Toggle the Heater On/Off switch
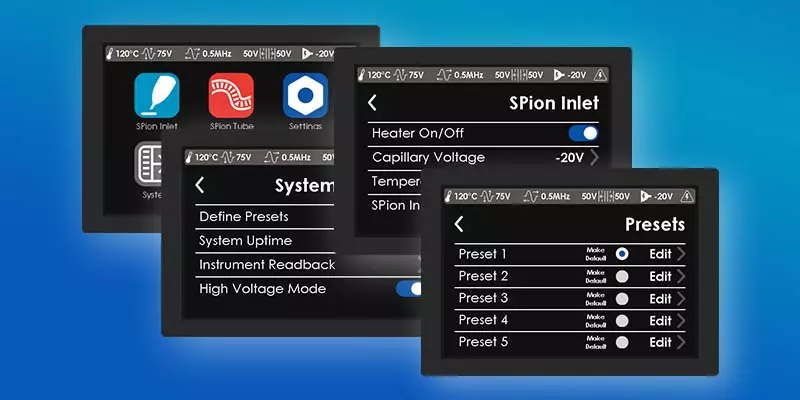This screenshot has height=400, width=800. [x=582, y=133]
